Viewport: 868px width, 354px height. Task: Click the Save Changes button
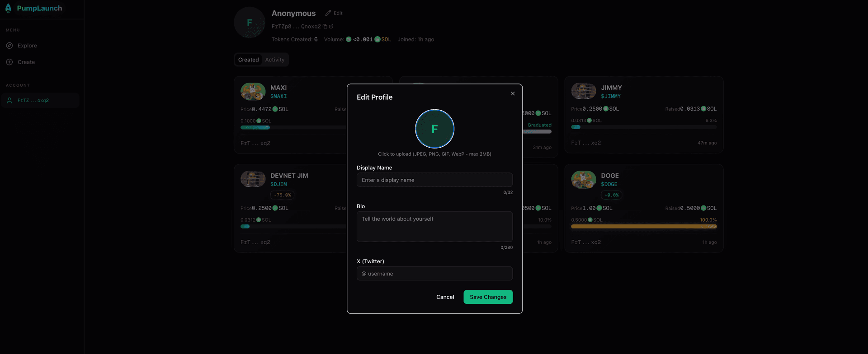[488, 297]
